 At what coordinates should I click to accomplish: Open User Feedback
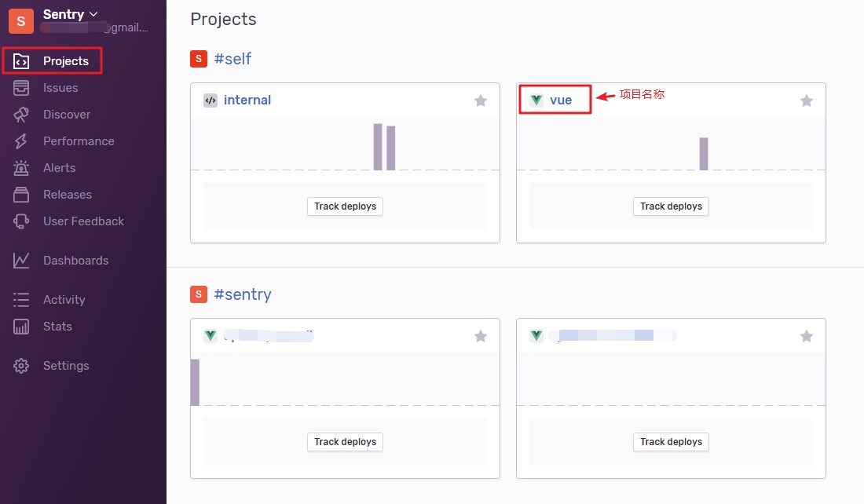pos(82,221)
